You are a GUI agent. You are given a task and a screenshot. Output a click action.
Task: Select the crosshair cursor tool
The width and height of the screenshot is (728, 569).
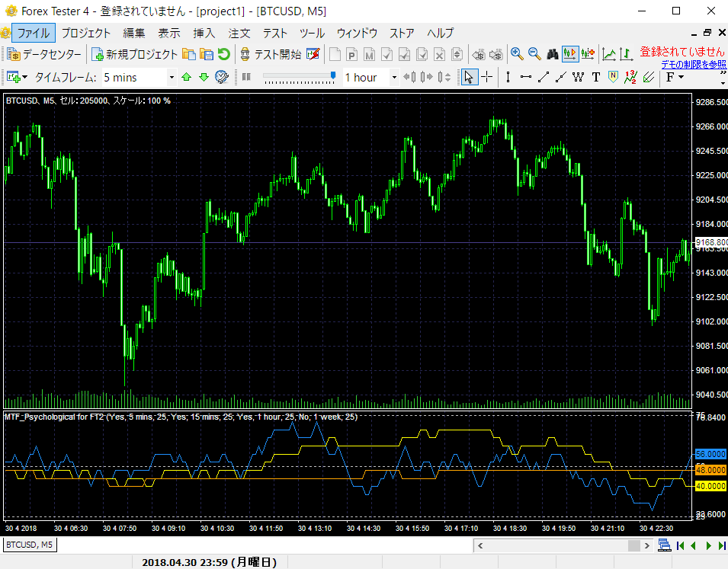point(486,77)
